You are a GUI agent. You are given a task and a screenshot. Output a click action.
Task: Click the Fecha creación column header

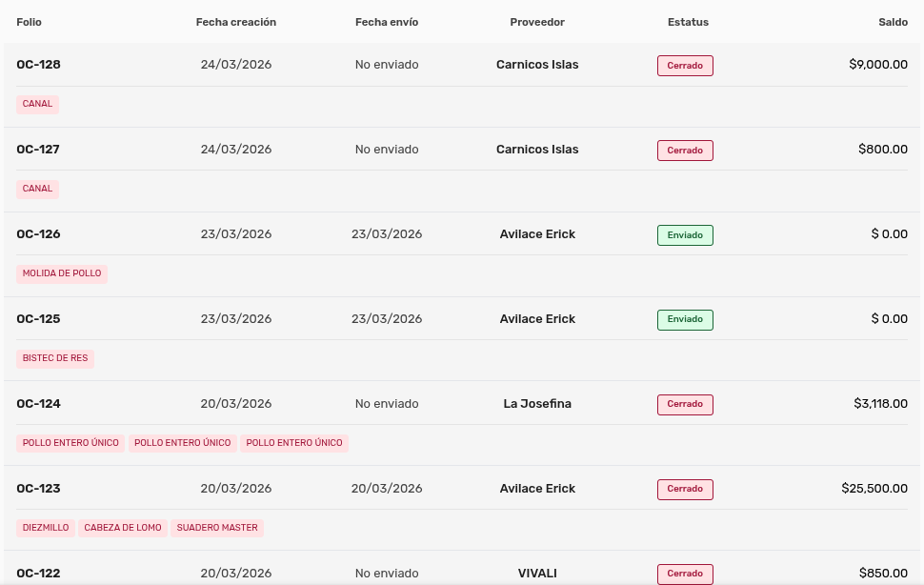point(236,22)
